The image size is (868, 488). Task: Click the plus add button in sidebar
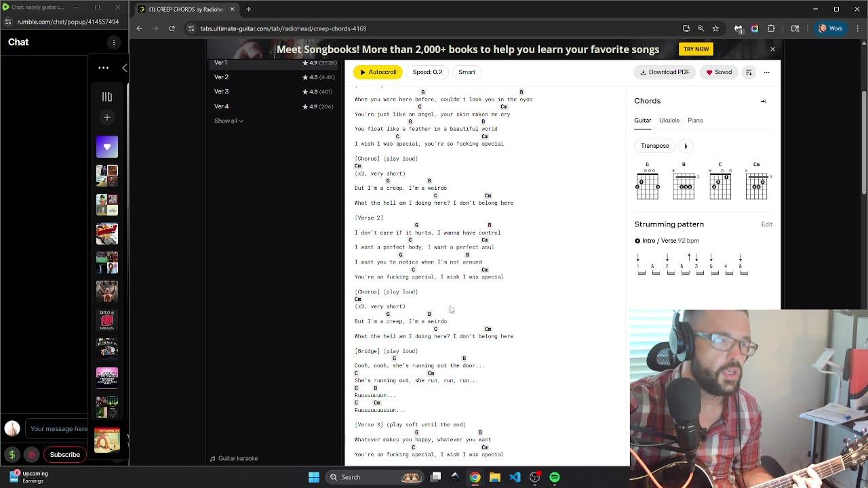click(106, 117)
